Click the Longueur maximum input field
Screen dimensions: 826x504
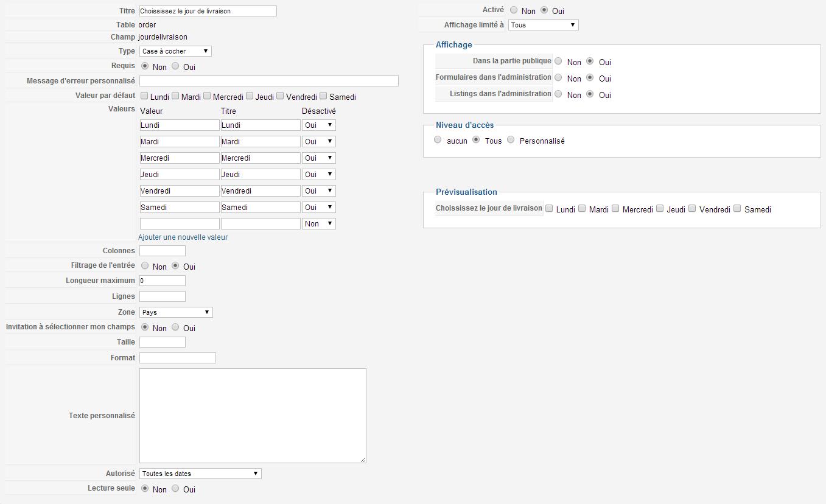(x=162, y=281)
